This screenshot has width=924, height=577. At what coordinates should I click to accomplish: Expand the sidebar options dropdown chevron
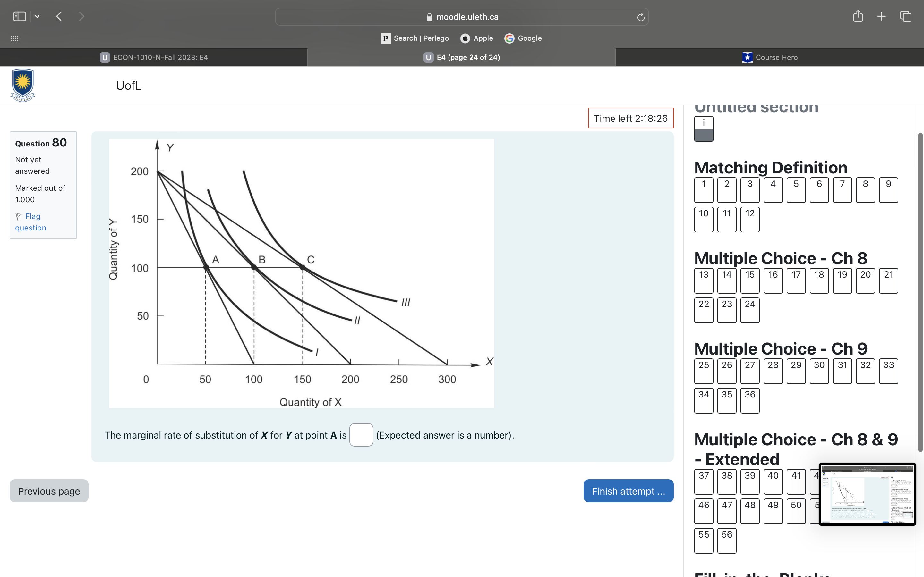point(37,16)
